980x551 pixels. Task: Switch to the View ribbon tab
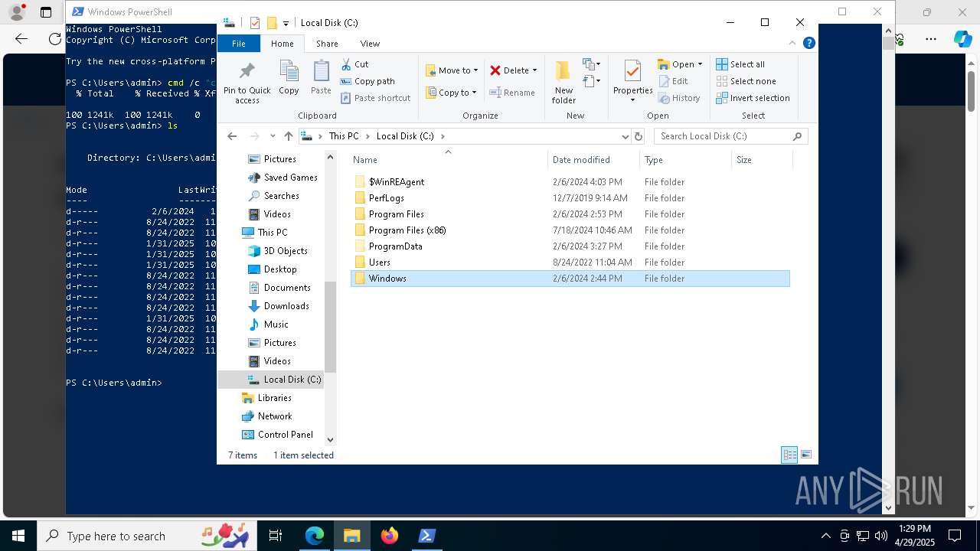pyautogui.click(x=370, y=44)
